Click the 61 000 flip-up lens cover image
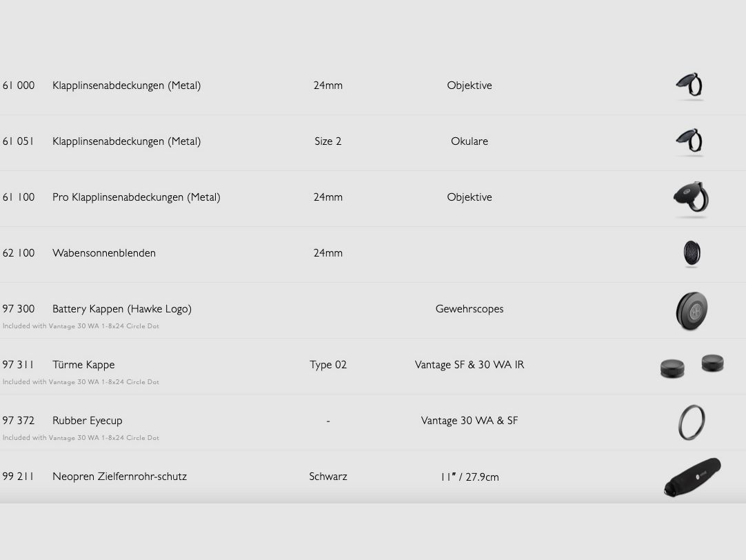The height and width of the screenshot is (560, 746). pos(689,86)
